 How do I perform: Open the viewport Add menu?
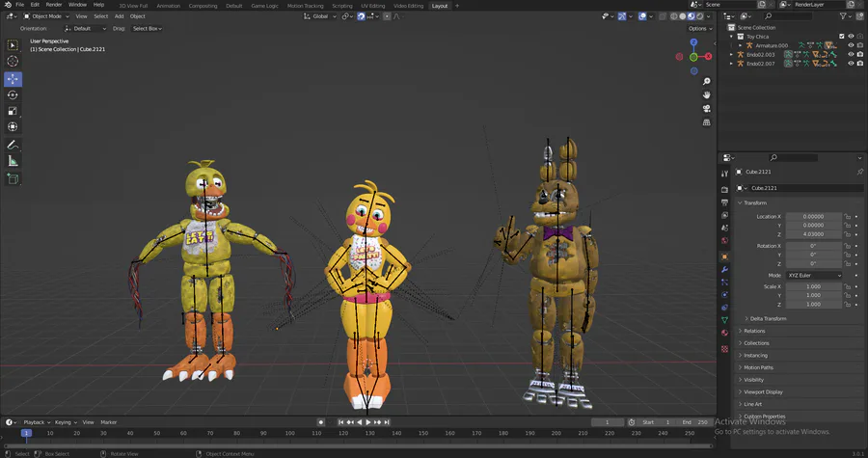point(119,16)
